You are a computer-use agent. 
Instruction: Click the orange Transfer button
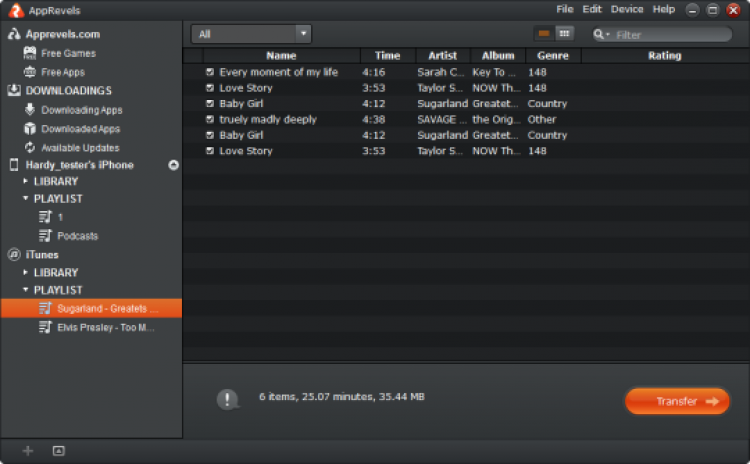coord(677,401)
